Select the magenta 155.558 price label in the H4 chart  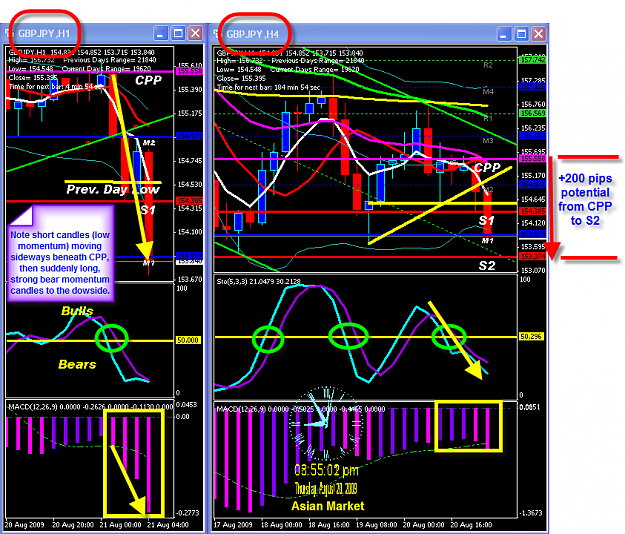coord(533,159)
